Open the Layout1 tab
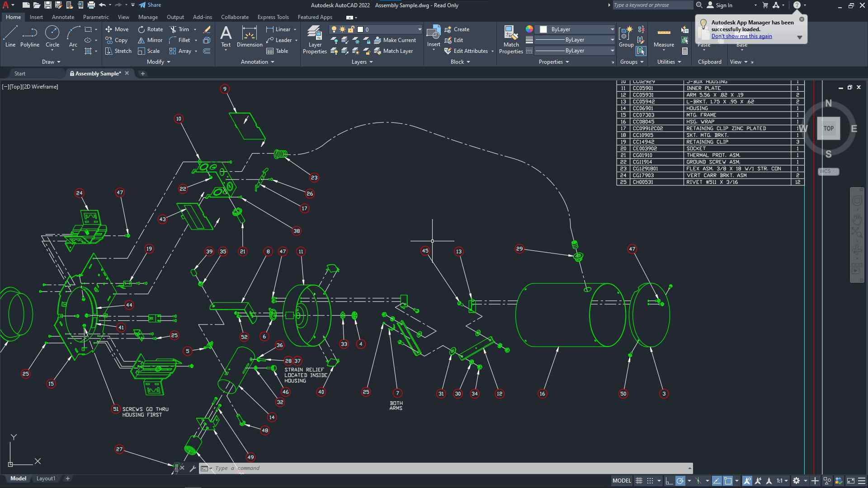Viewport: 868px width, 488px height. pos(46,479)
